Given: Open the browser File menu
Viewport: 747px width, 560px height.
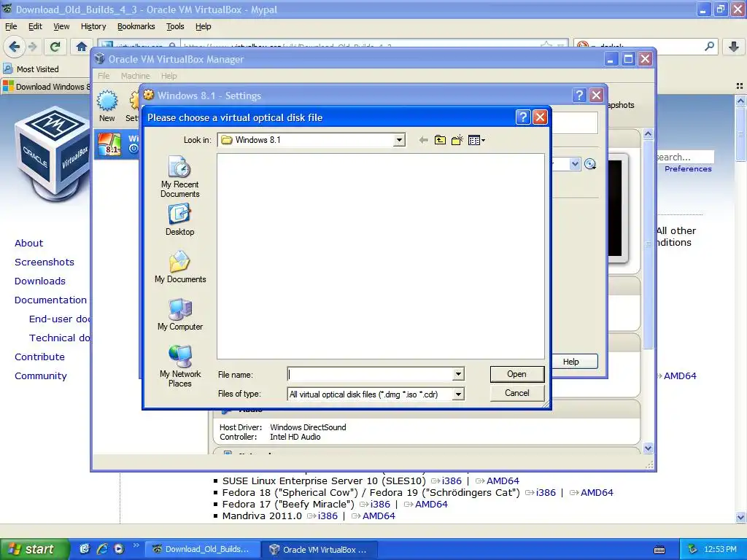Looking at the screenshot, I should point(11,27).
